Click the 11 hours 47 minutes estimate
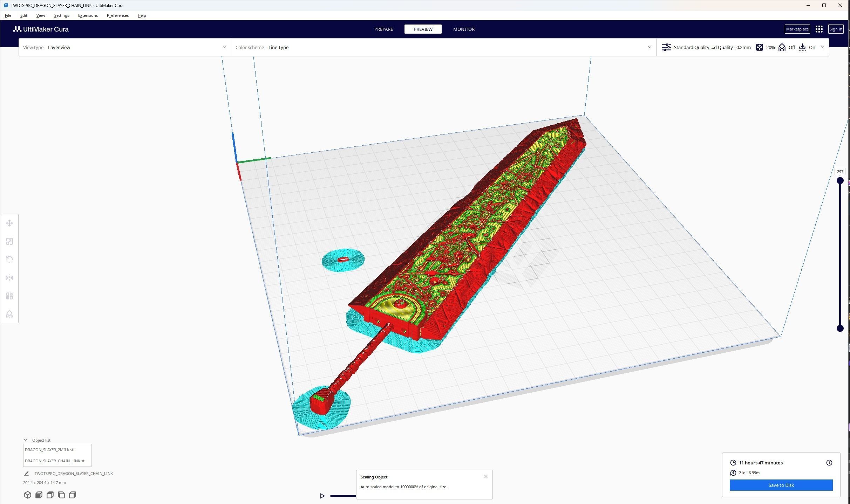Screen dimensions: 850x504 [x=761, y=463]
